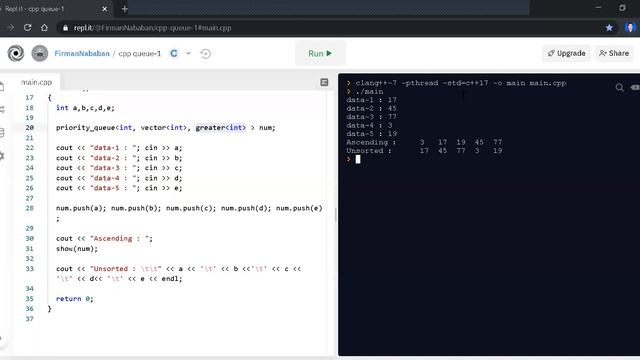Open the settings gear sidebar icon

pyautogui.click(x=2, y=156)
